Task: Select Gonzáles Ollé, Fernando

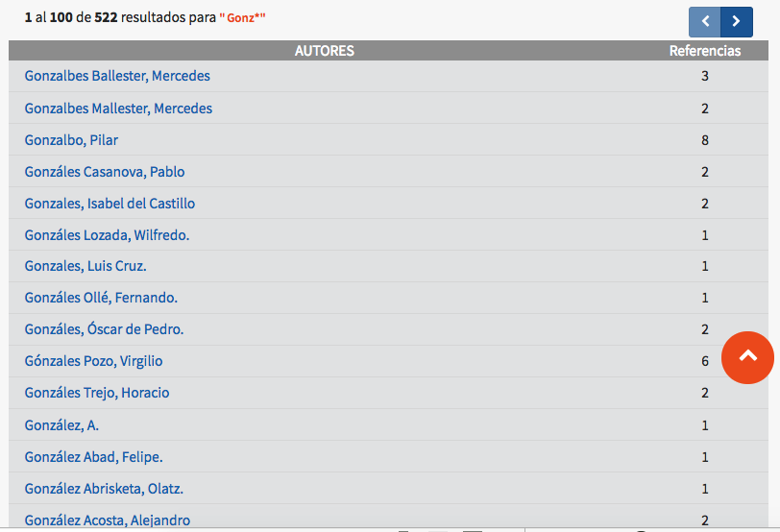Action: pos(101,298)
